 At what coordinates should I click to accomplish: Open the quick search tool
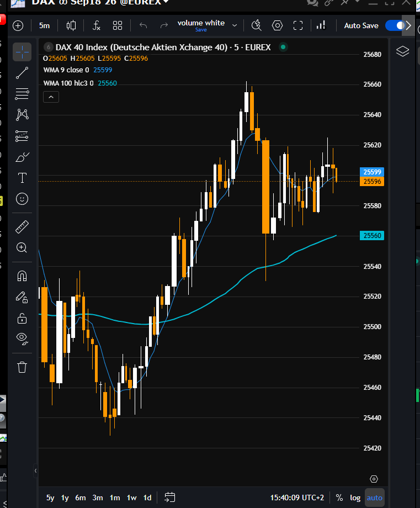(x=257, y=25)
